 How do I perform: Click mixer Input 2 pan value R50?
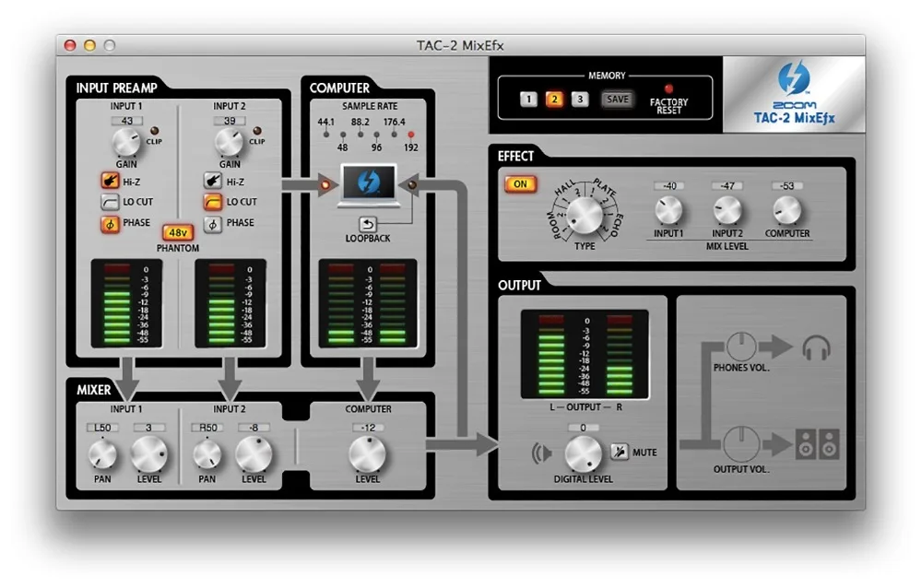207,428
